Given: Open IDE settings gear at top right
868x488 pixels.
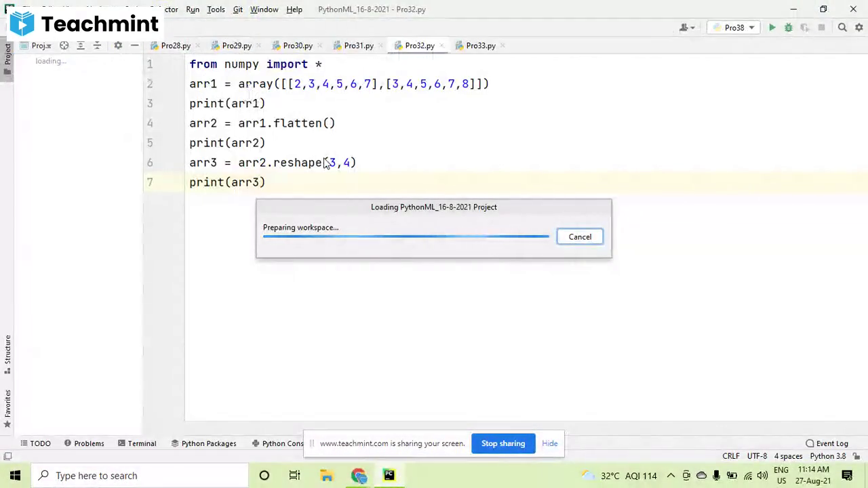Looking at the screenshot, I should (x=859, y=28).
